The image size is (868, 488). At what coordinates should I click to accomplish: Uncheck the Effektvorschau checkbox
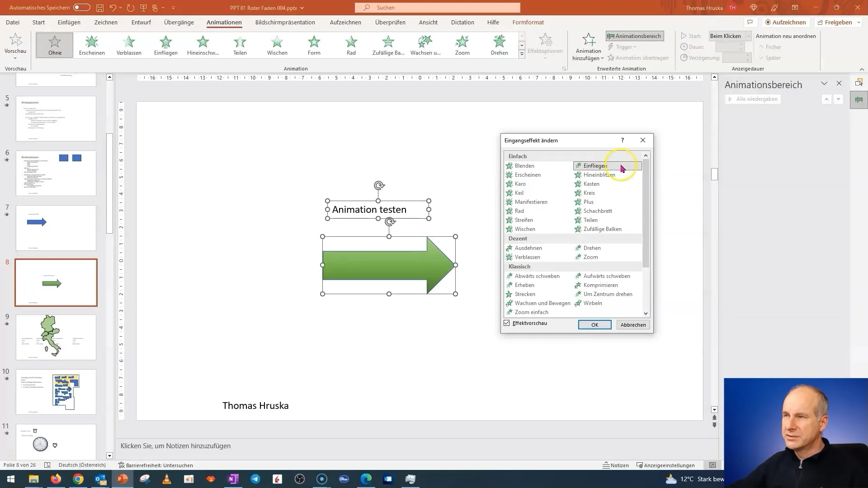(x=507, y=323)
